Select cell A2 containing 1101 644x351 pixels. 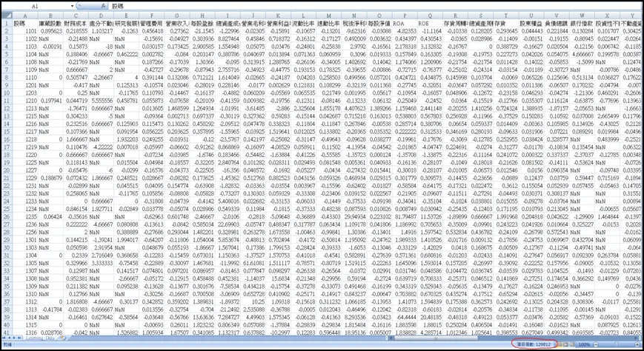26,31
